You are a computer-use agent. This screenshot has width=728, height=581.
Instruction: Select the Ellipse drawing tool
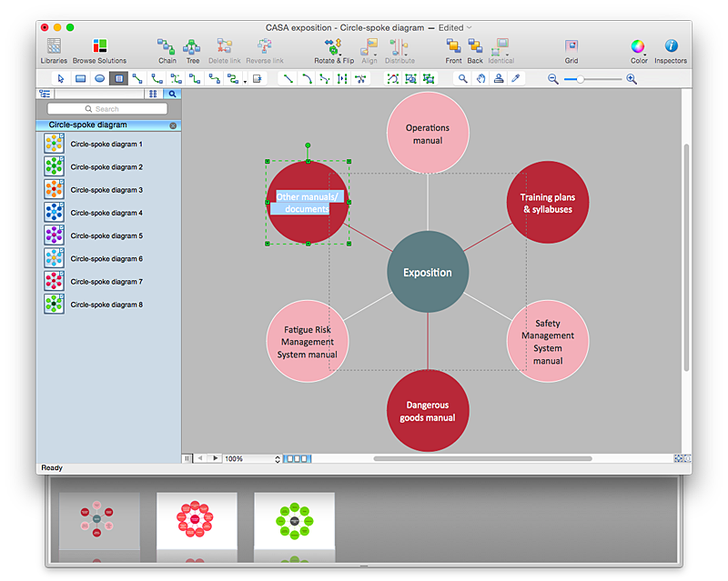pyautogui.click(x=99, y=78)
